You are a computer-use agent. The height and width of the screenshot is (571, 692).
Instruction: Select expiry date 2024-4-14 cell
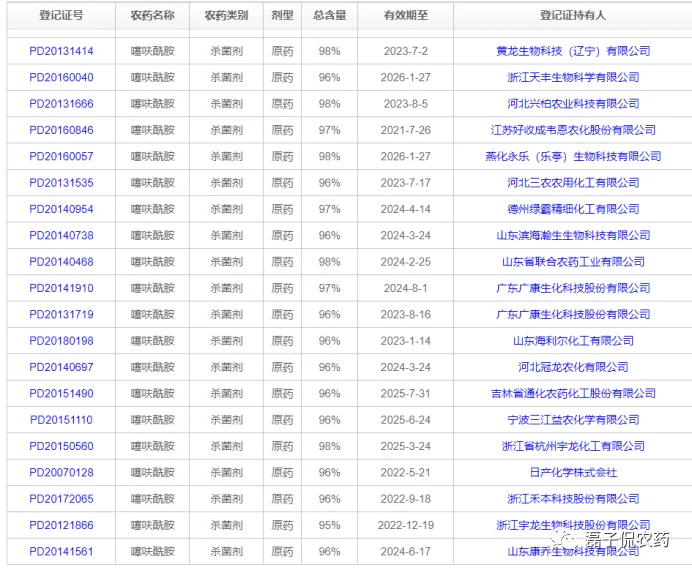click(x=406, y=209)
